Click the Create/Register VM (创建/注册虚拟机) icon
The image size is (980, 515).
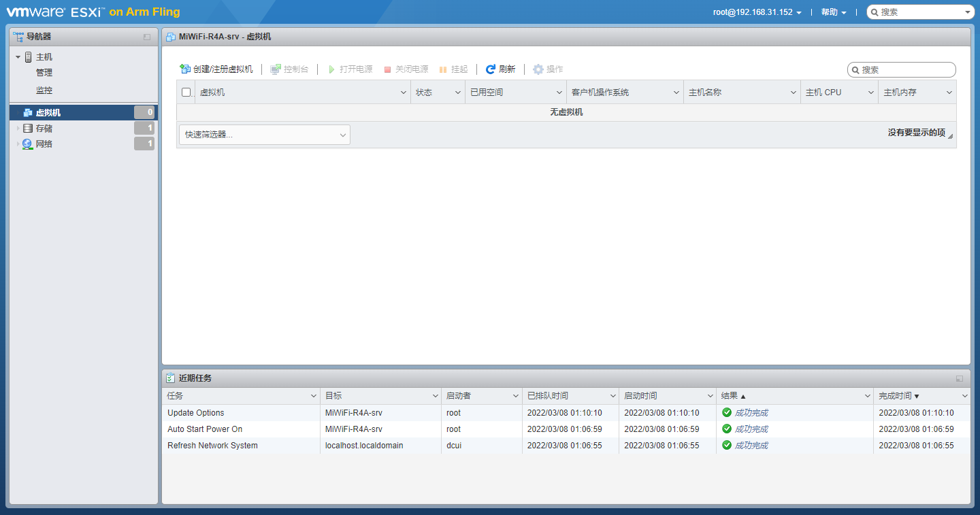[184, 69]
